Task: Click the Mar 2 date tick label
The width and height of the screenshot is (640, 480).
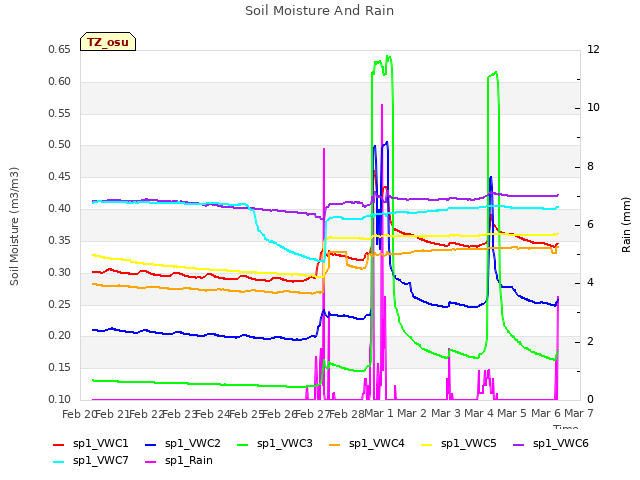Action: (x=412, y=414)
